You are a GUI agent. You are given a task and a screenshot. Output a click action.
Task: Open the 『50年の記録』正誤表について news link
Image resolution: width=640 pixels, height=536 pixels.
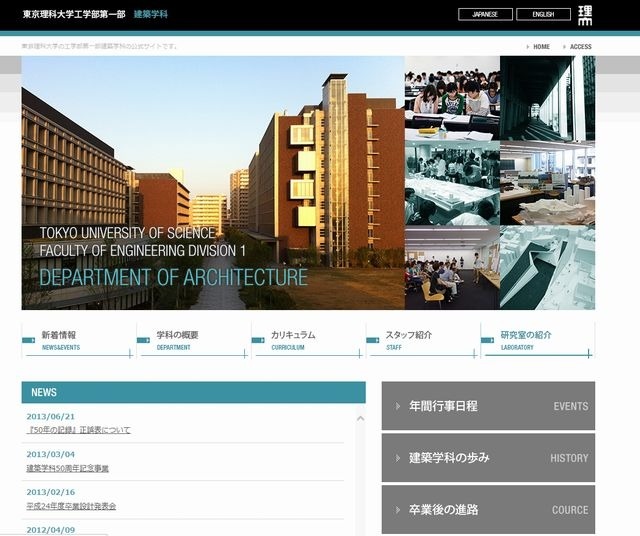coord(78,430)
